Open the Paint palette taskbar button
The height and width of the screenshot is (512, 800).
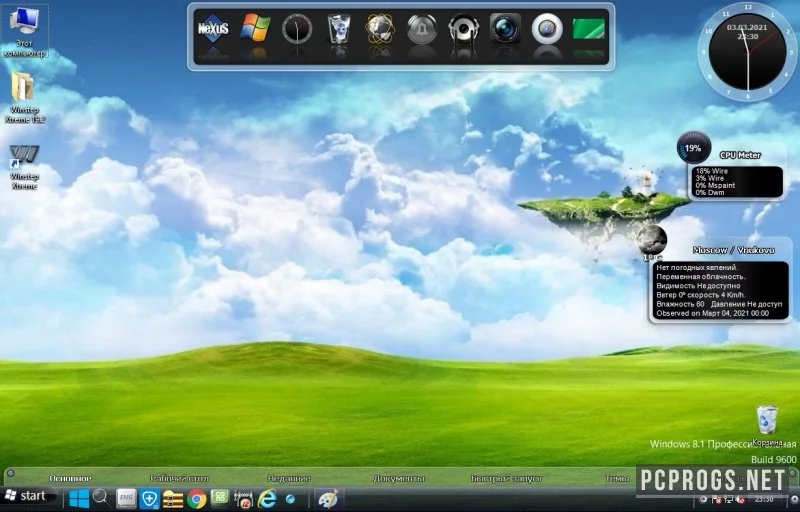coord(328,498)
